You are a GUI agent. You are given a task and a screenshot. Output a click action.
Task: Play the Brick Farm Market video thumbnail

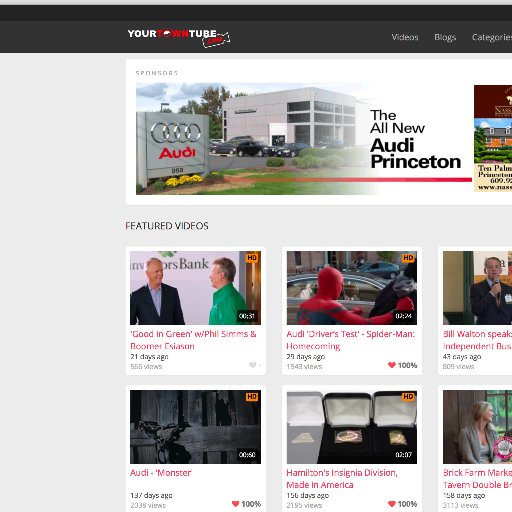click(x=477, y=427)
